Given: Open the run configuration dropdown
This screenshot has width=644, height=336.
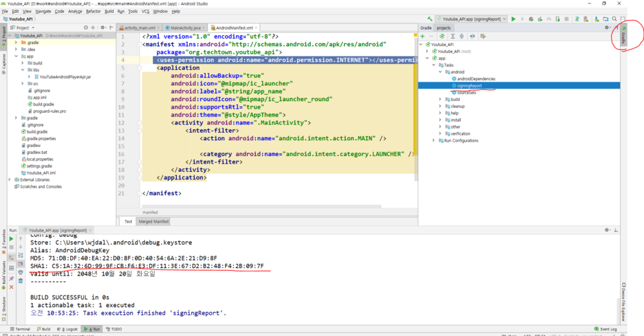Looking at the screenshot, I should point(471,19).
